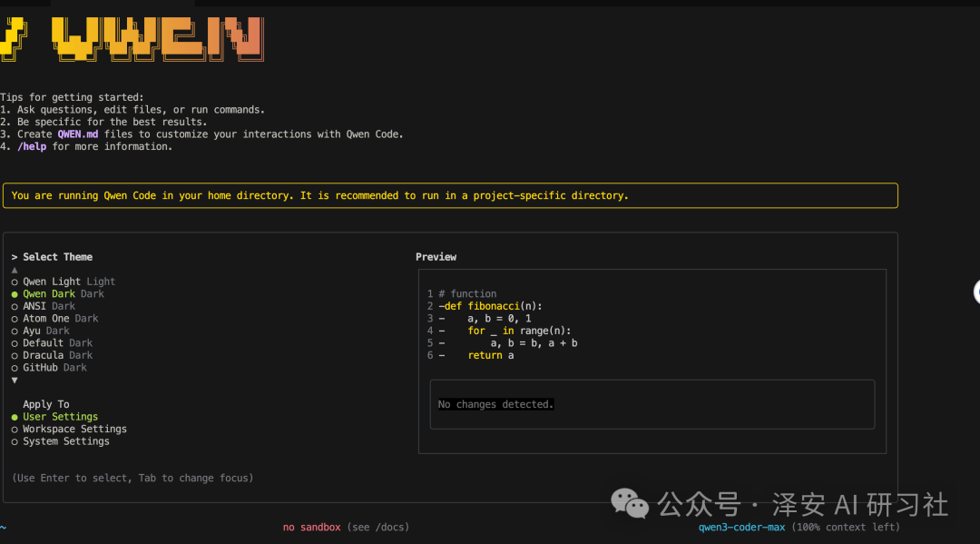This screenshot has height=544, width=980.
Task: Click the QWEN.md highlighted text
Action: (78, 134)
